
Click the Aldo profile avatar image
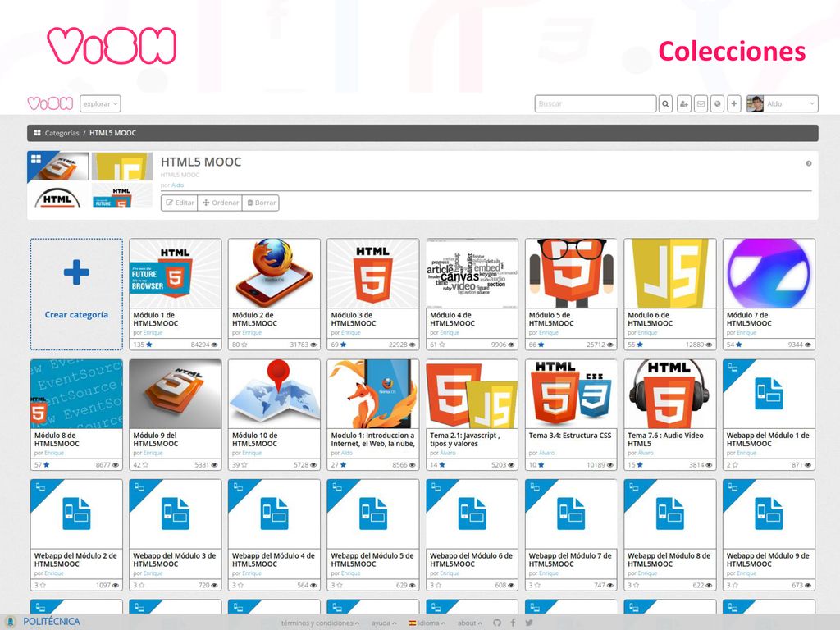click(755, 104)
